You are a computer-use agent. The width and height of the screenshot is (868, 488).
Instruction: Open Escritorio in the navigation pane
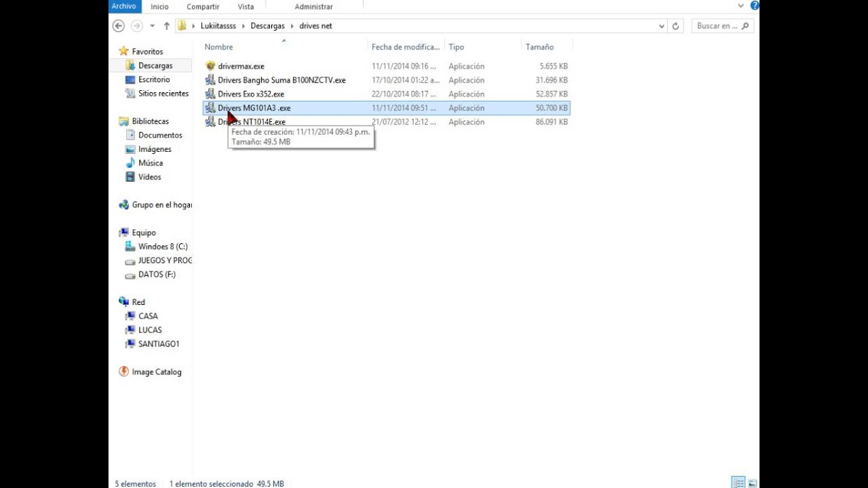pos(154,79)
